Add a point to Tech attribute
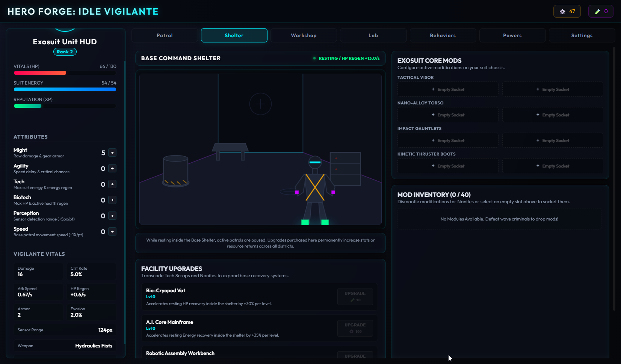 [x=112, y=184]
